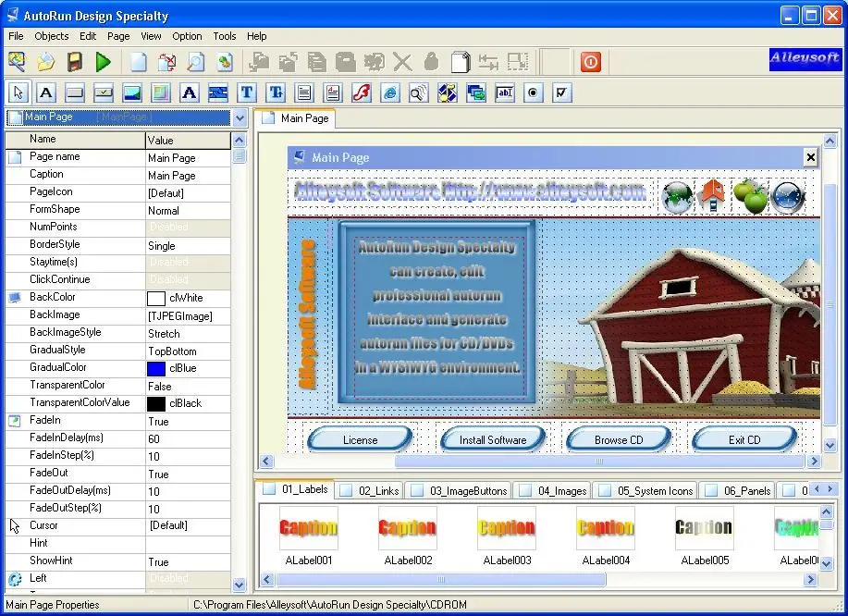
Task: Select the red Flash object tool
Action: (362, 93)
